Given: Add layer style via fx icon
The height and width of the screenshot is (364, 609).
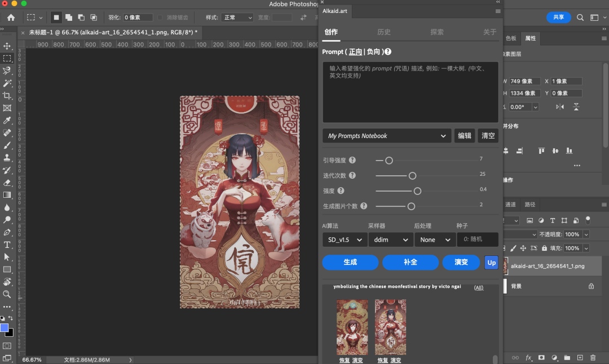Looking at the screenshot, I should [x=528, y=357].
